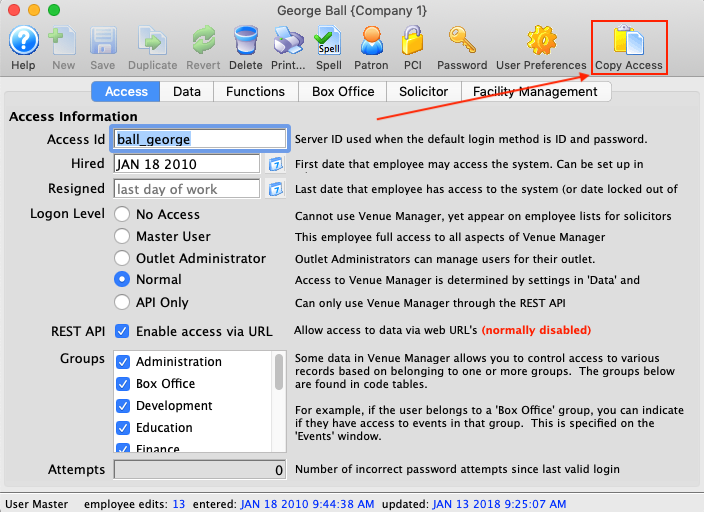The height and width of the screenshot is (512, 704).
Task: Uncheck the Education group checkbox
Action: point(123,428)
